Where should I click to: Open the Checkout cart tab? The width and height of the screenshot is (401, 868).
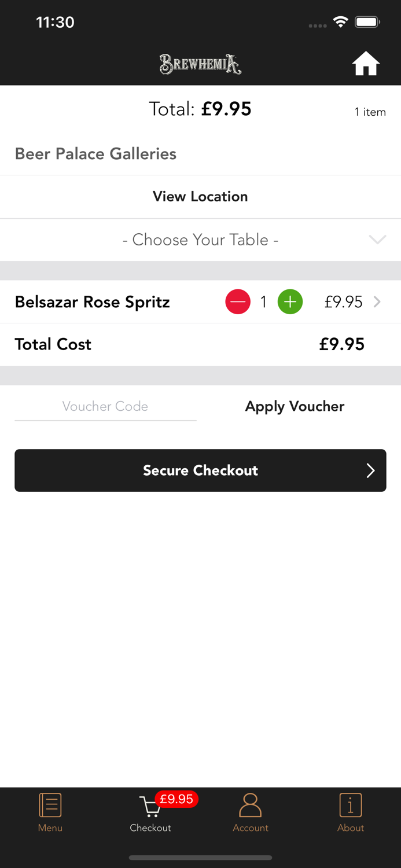[150, 812]
